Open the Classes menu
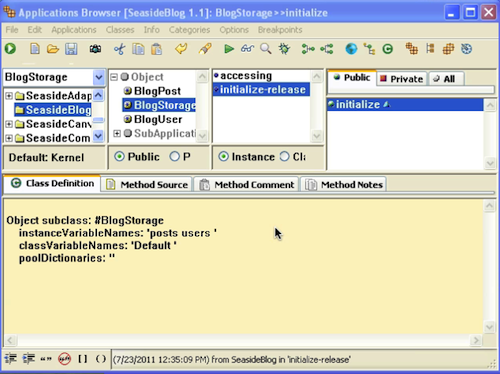 (120, 30)
